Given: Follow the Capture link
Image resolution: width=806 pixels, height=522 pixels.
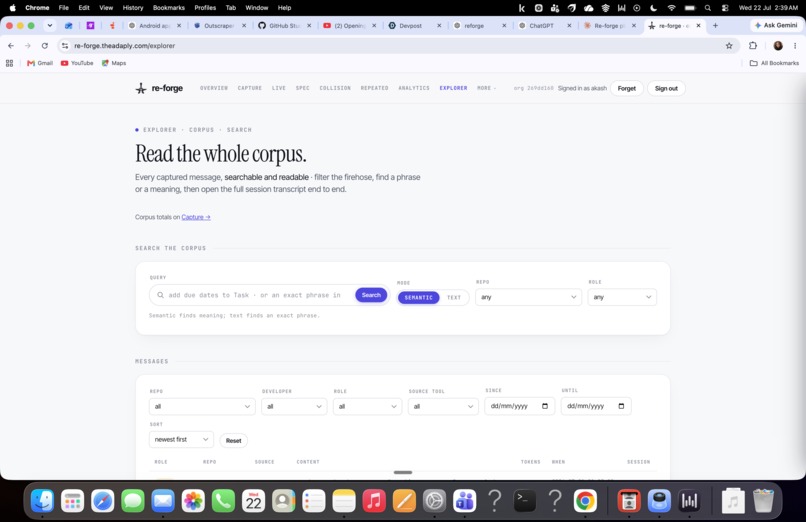Looking at the screenshot, I should 196,217.
